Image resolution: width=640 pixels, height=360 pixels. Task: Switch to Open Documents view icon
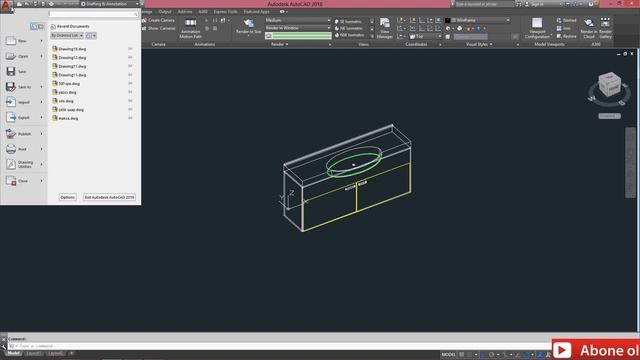pyautogui.click(x=40, y=27)
